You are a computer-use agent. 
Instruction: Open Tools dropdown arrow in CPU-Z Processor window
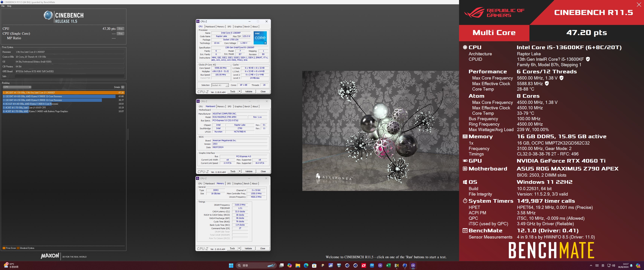click(239, 91)
